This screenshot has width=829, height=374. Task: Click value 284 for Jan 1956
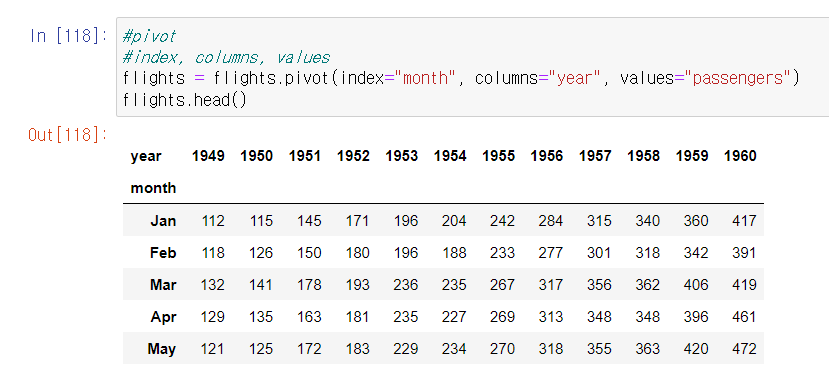point(551,221)
